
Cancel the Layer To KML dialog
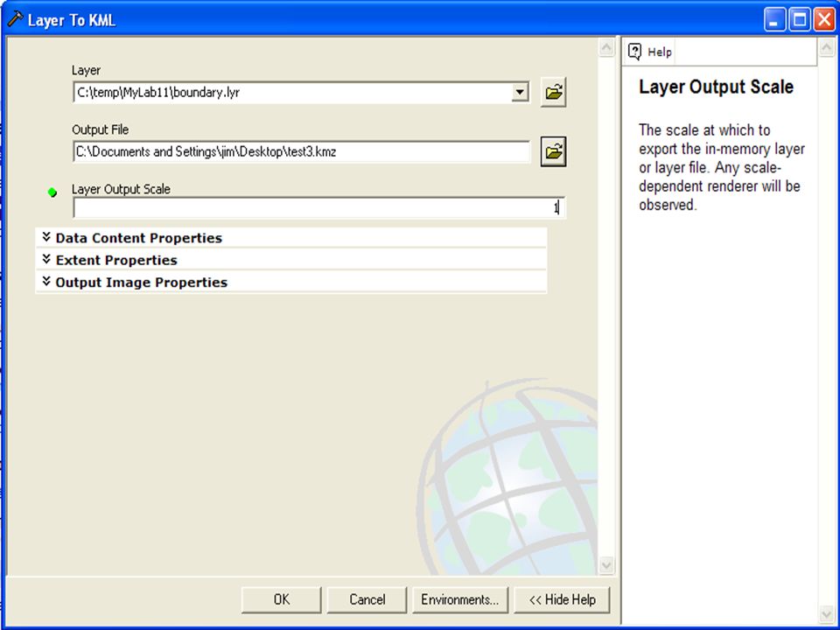(x=367, y=599)
